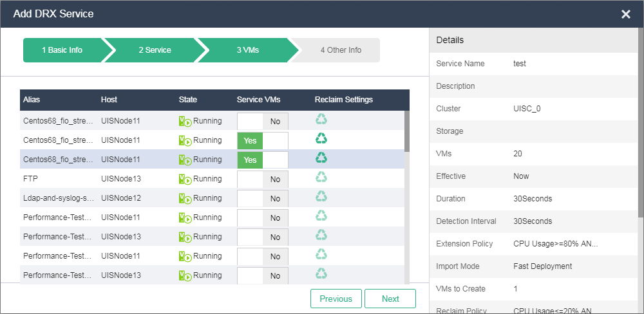
Task: Click the reclaim settings icon for FTP
Action: click(321, 177)
